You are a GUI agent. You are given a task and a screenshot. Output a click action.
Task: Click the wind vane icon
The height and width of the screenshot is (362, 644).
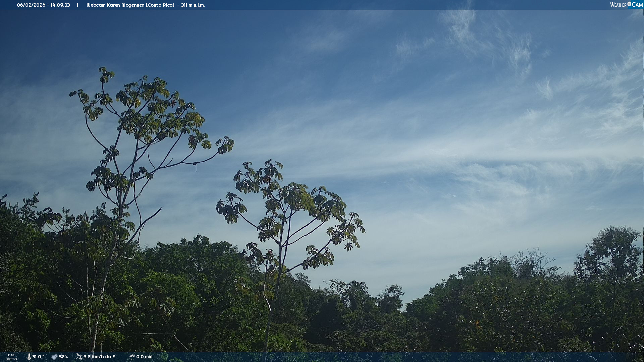tap(79, 357)
